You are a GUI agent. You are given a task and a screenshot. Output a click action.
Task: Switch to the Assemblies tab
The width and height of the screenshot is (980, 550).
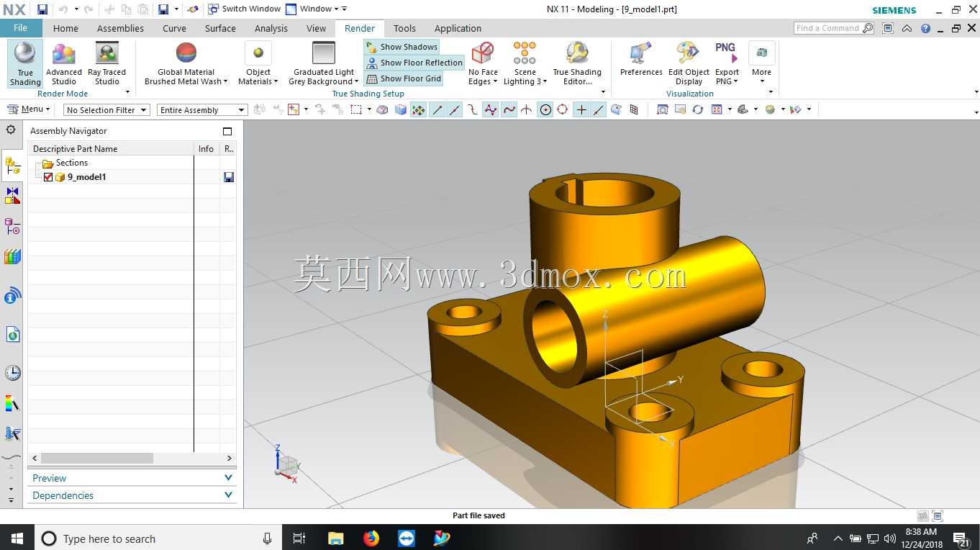click(x=120, y=28)
